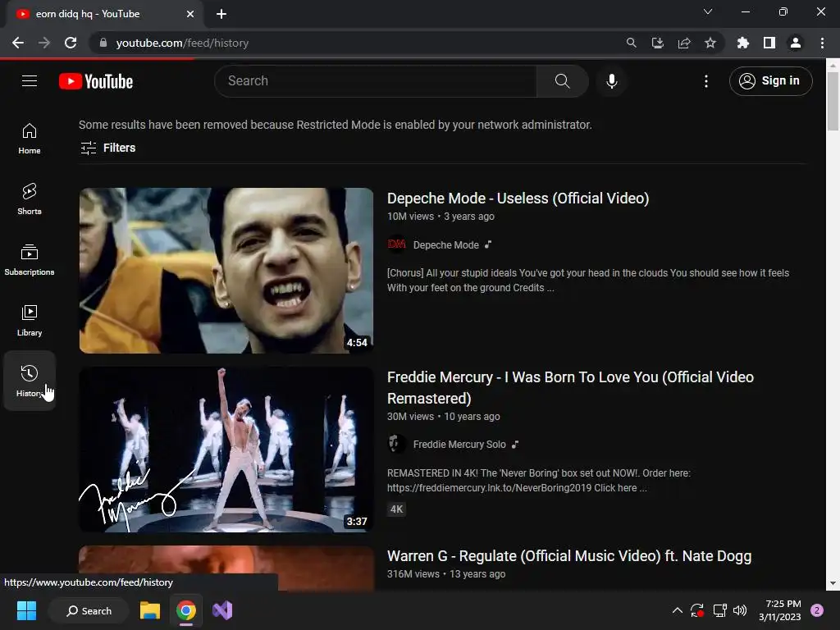Click the browser forward arrow
840x630 pixels.
[44, 43]
